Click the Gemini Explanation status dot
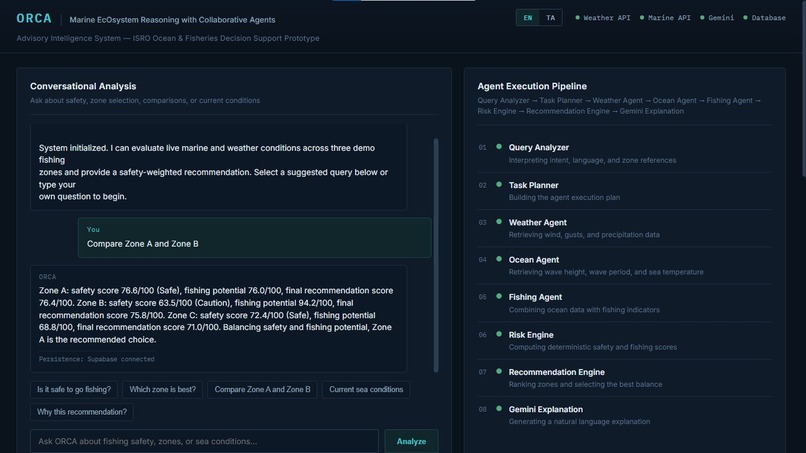Image resolution: width=806 pixels, height=453 pixels. click(499, 409)
